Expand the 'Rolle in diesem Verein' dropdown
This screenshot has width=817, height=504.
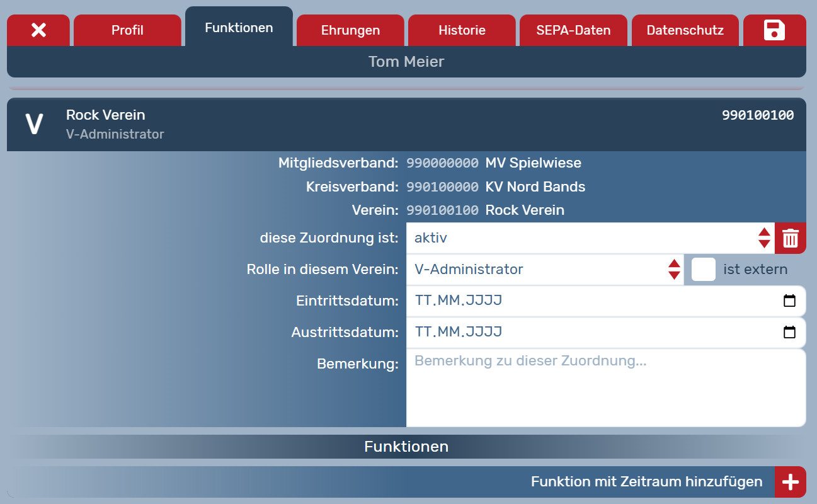pos(544,270)
